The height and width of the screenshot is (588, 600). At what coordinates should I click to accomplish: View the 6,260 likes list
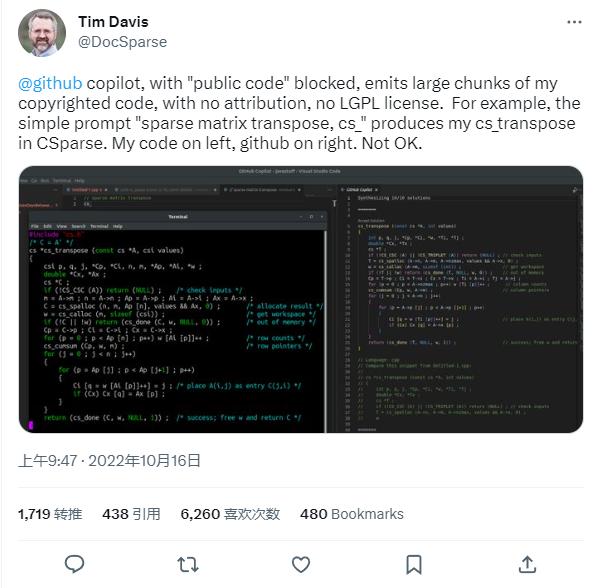click(x=230, y=514)
